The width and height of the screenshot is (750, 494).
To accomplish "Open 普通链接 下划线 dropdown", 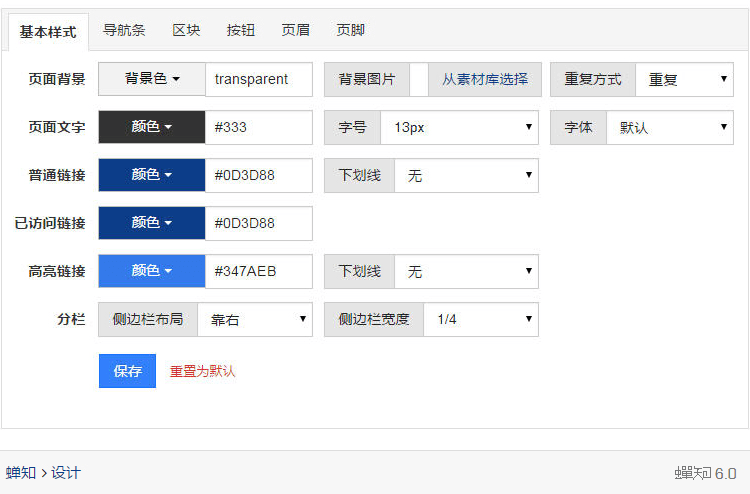I will click(x=466, y=175).
